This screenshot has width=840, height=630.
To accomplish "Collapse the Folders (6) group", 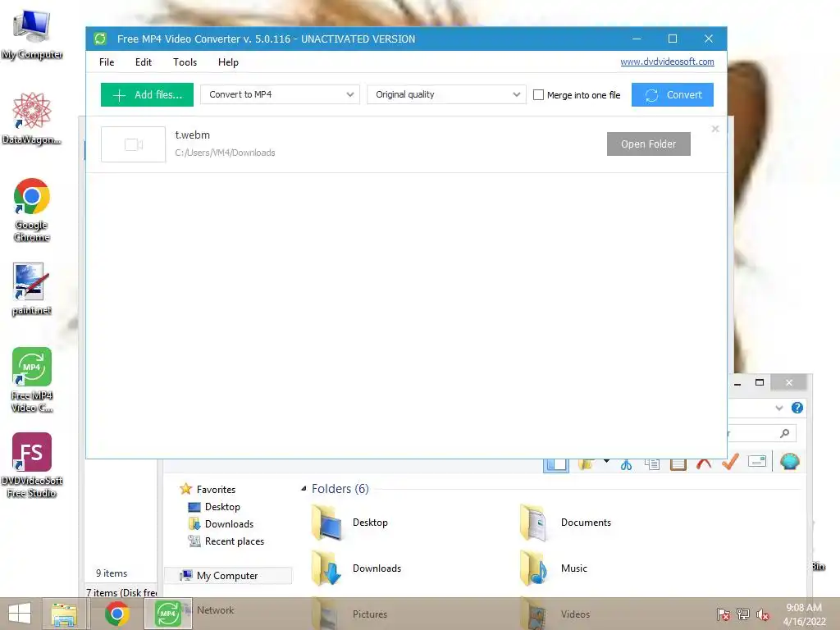I will point(304,489).
